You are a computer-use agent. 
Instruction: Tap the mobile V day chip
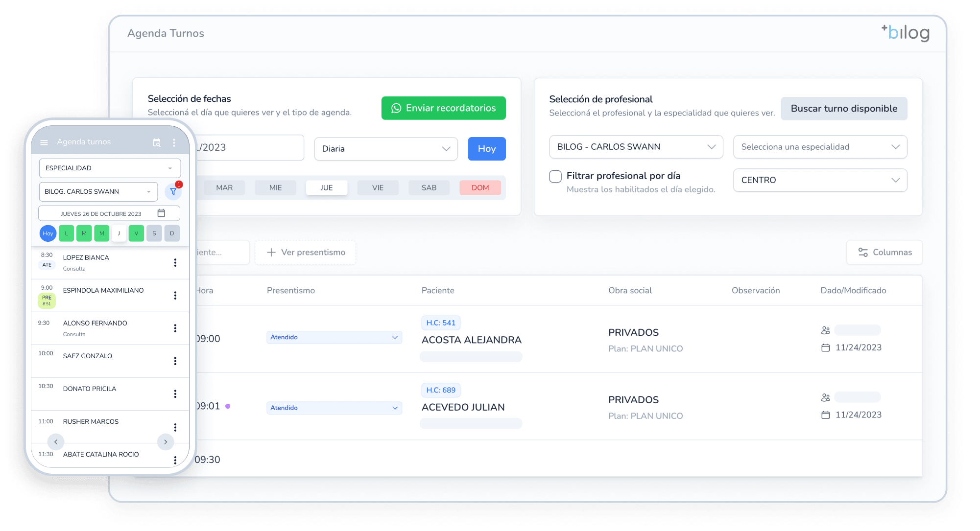pos(137,233)
